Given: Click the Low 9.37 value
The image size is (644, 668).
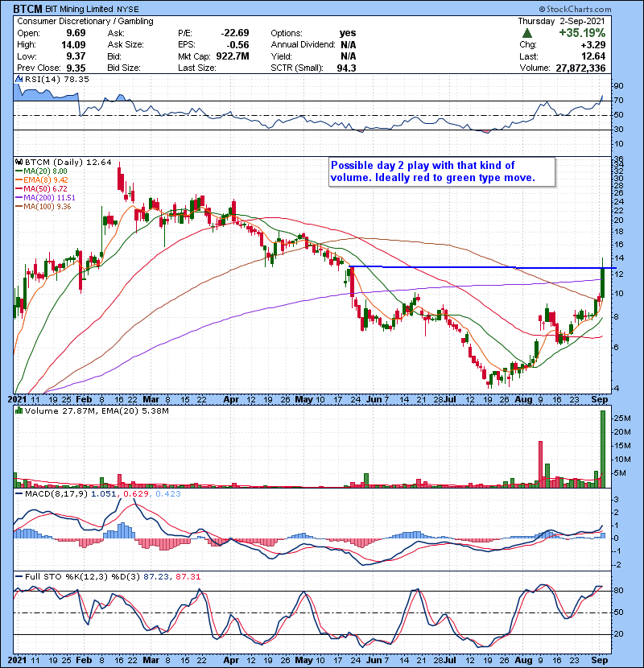Looking at the screenshot, I should pyautogui.click(x=76, y=56).
